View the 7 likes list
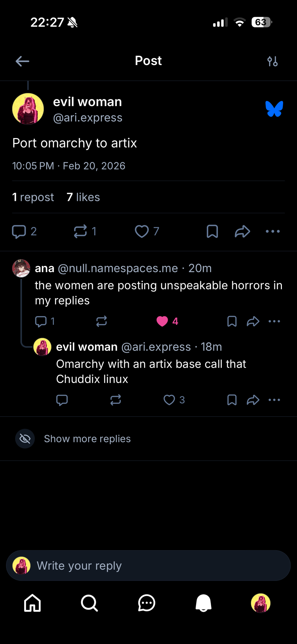Image resolution: width=297 pixels, height=644 pixels. 83,197
